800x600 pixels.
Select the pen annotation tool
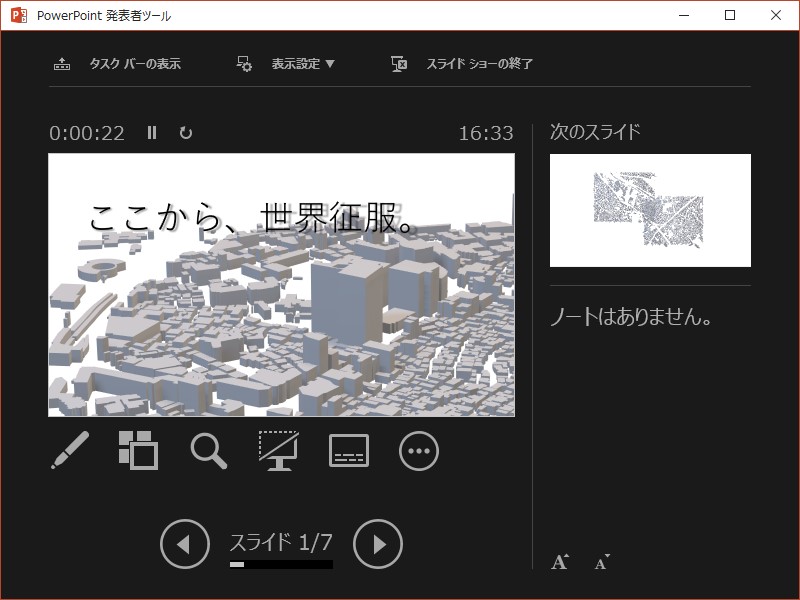[70, 450]
